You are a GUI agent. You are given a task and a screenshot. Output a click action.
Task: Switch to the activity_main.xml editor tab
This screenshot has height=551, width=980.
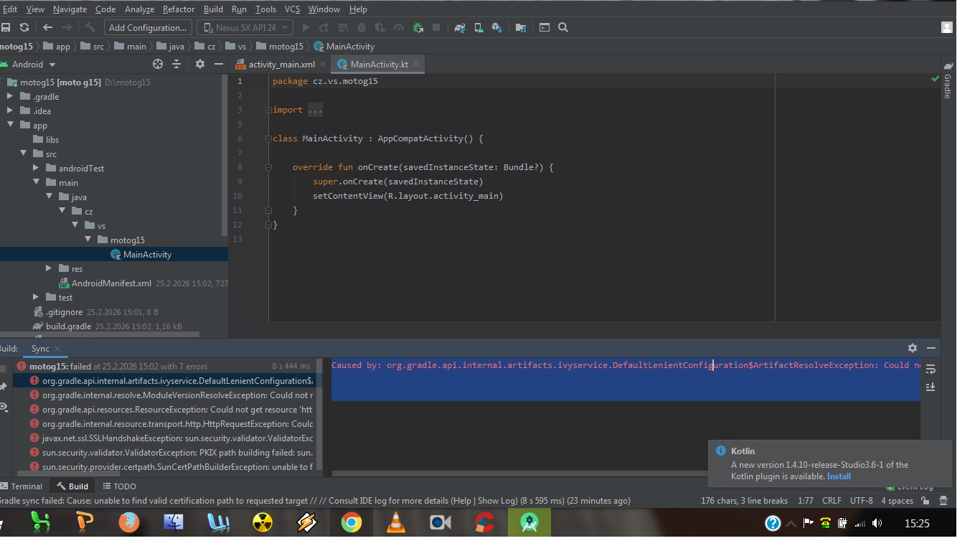(x=281, y=64)
